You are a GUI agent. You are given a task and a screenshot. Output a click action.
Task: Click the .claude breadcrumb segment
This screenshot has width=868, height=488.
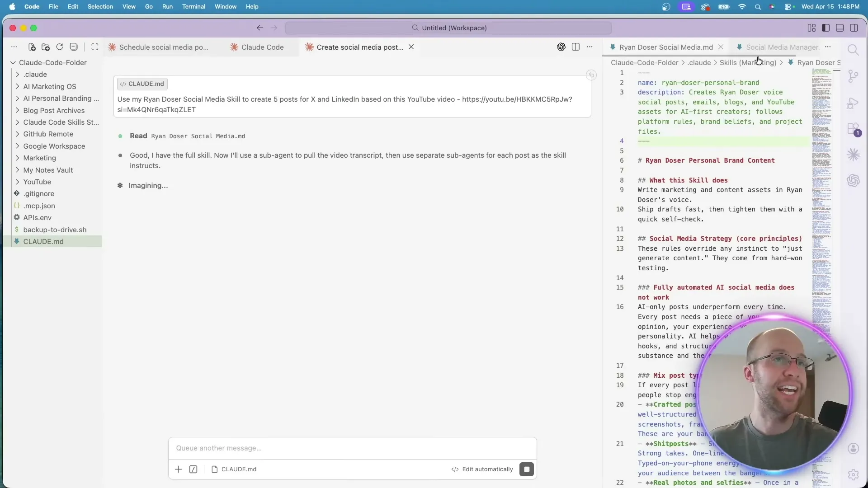click(x=699, y=63)
